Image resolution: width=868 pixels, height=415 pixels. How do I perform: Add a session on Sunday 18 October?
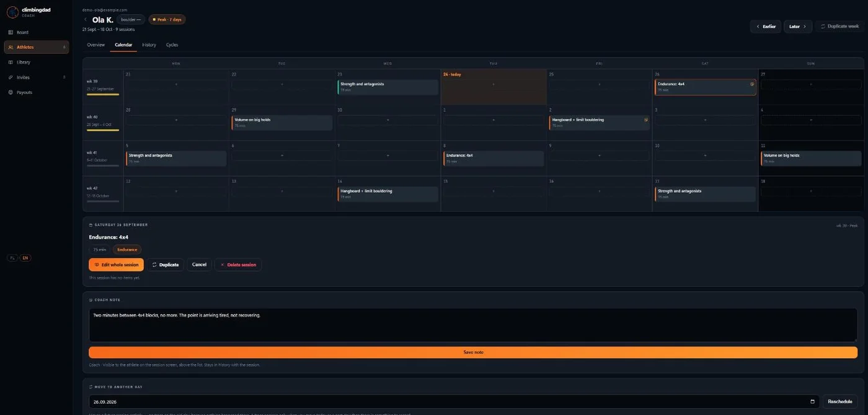(x=811, y=191)
